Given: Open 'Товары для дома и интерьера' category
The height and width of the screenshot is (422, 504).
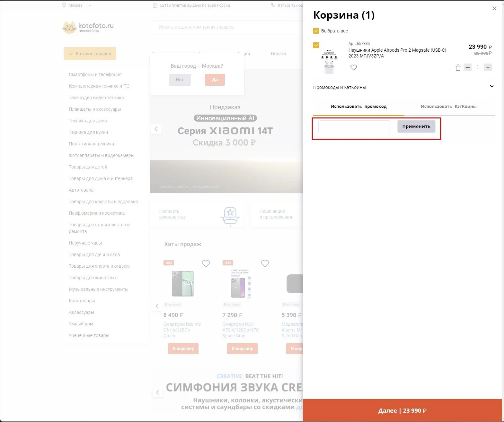Looking at the screenshot, I should 101,178.
